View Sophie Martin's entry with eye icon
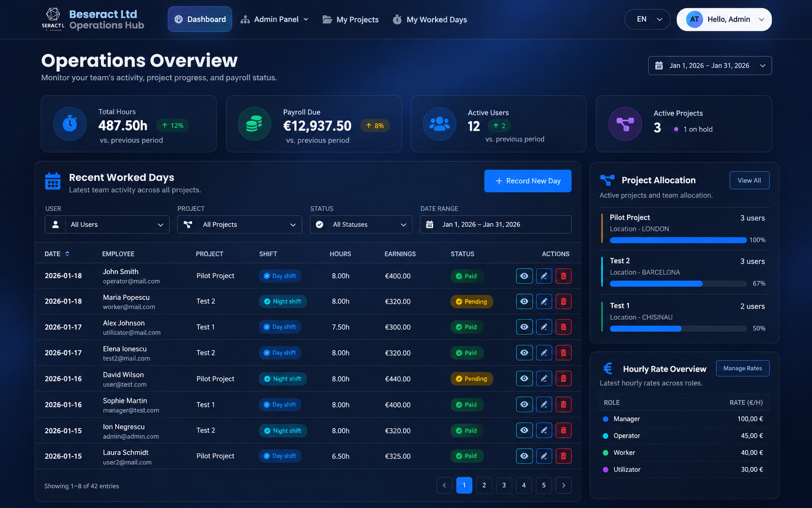 coord(524,405)
